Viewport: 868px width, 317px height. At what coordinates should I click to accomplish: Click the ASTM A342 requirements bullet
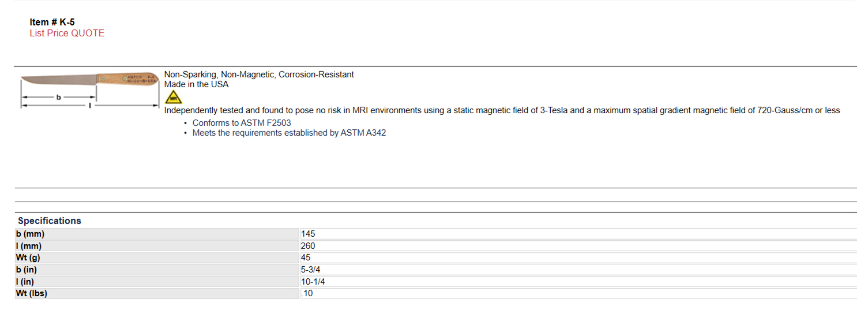pyautogui.click(x=289, y=133)
